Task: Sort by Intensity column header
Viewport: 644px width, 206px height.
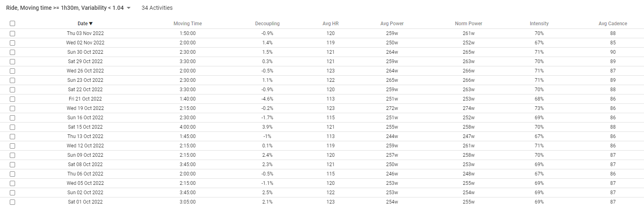Action: tap(539, 24)
